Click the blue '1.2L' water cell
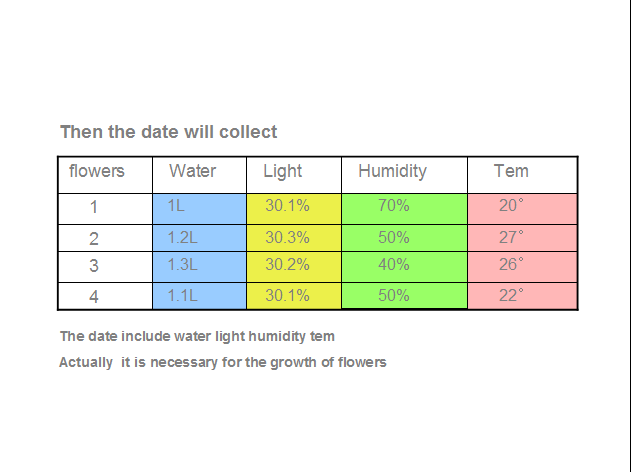631x472 pixels. click(200, 238)
